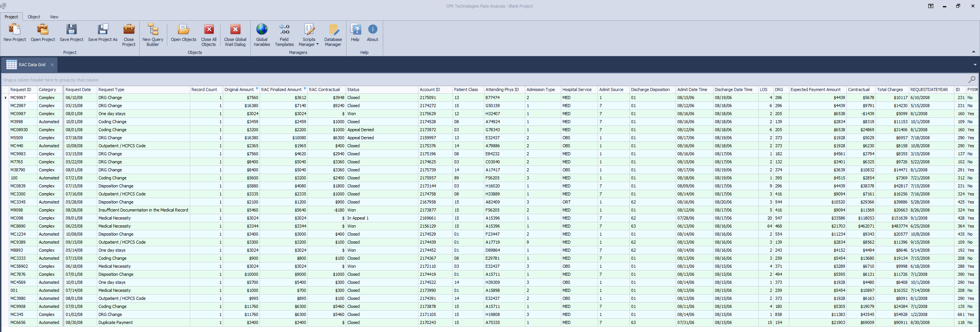Choose Save Project As
Viewport: 980px width, 332px height.
pos(103,33)
